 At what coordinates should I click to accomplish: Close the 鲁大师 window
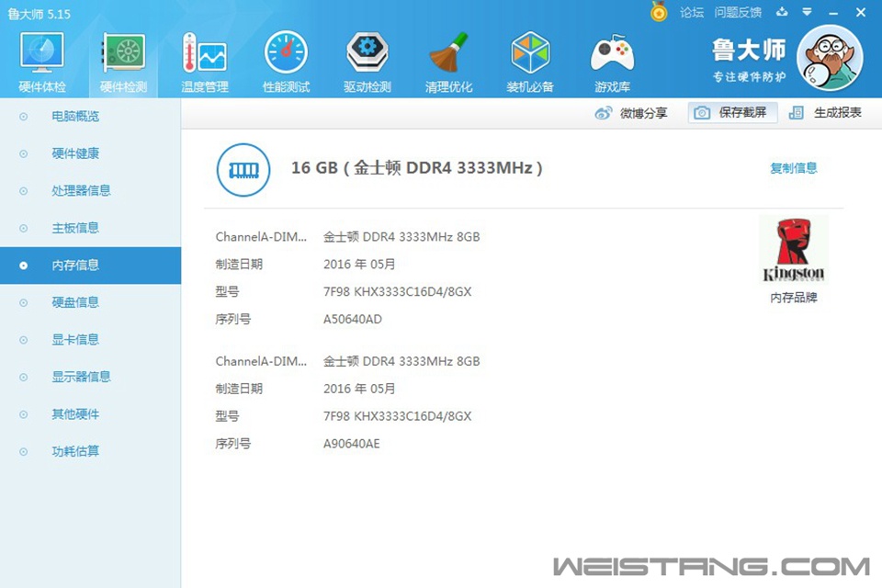861,12
